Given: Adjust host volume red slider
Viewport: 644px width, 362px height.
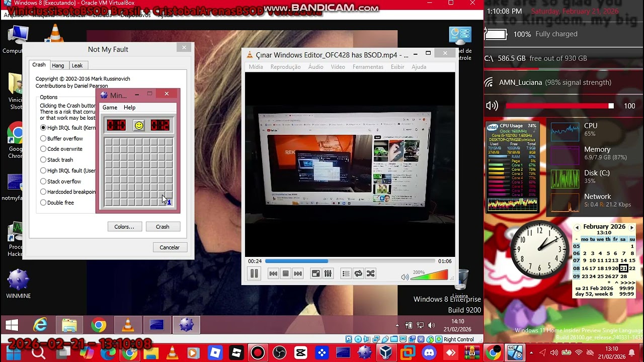Looking at the screenshot, I should tap(559, 106).
